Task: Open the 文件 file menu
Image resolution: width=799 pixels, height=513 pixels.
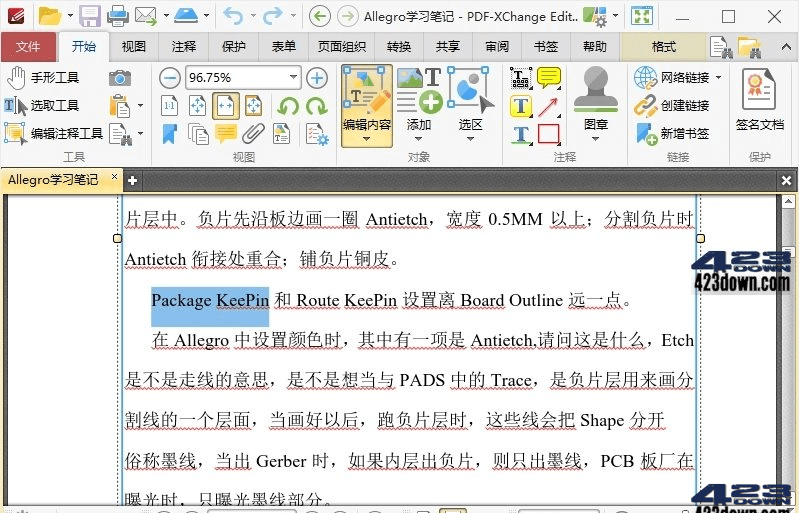Action: pos(28,47)
